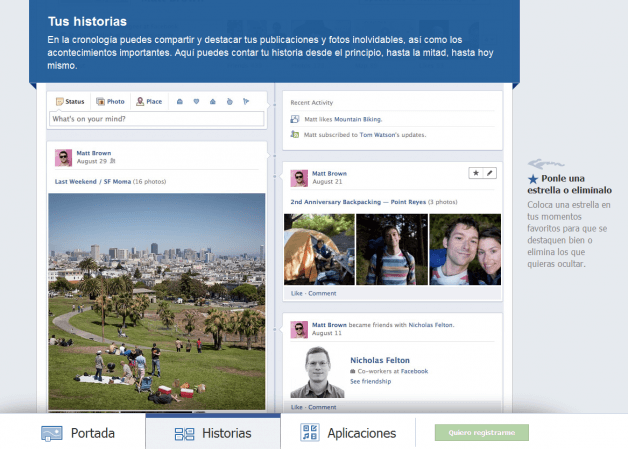Open Matt Brown name link on August 29 post

pos(94,153)
